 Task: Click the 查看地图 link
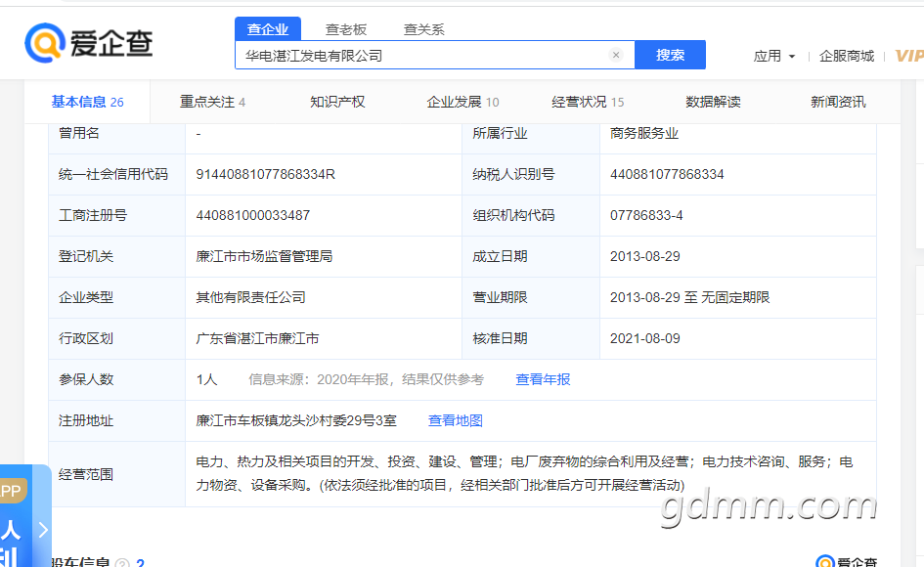click(455, 420)
